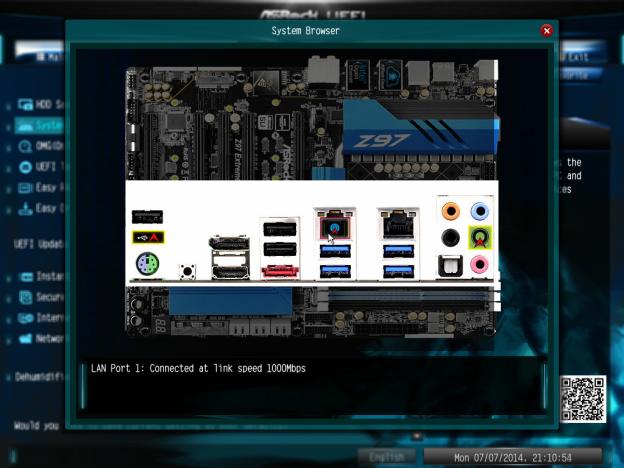This screenshot has height=468, width=624.
Task: Select the green line-out audio jack
Action: pos(480,238)
